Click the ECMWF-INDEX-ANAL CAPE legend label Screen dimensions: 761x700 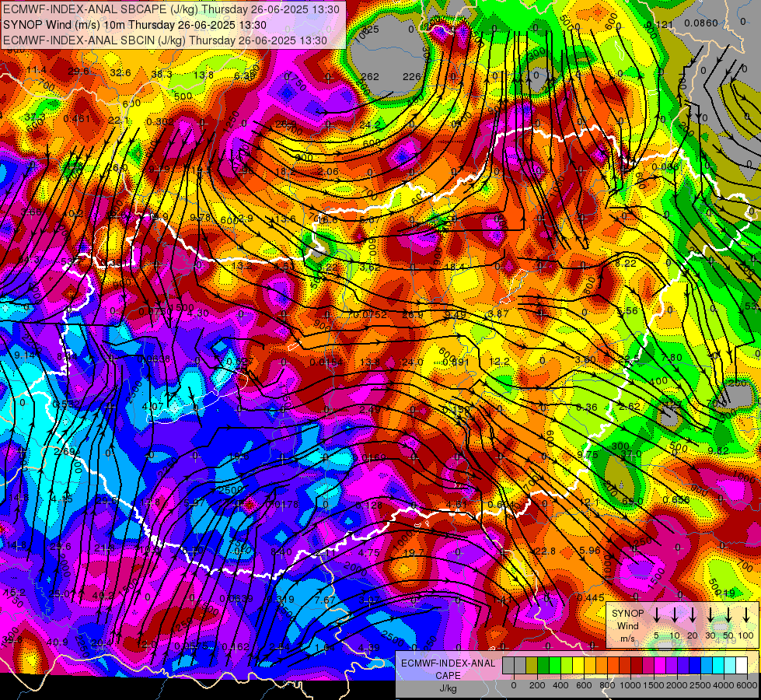[x=448, y=669]
